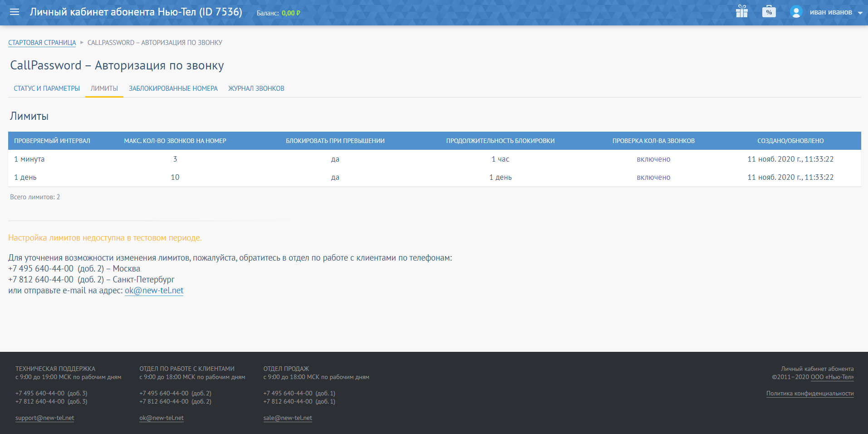The height and width of the screenshot is (434, 868).
Task: Click ОТДЕЛ ПРОДАЖ footer heading
Action: 286,369
